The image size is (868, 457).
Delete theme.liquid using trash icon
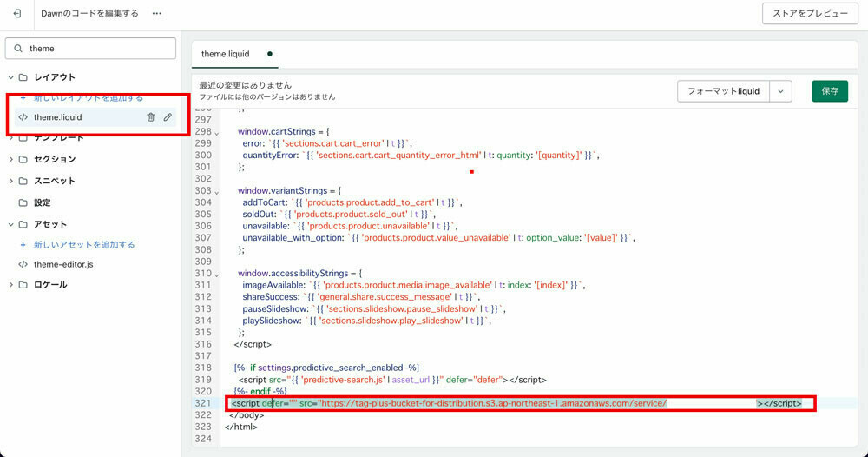pos(150,117)
